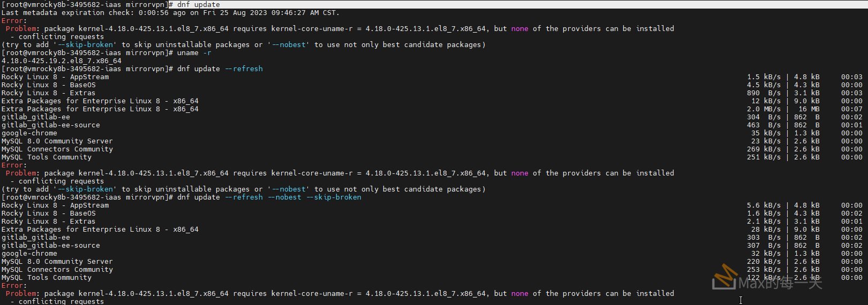Viewport: 868px width, 305px height.
Task: Click the 00:07 elapsed time value
Action: (x=851, y=109)
